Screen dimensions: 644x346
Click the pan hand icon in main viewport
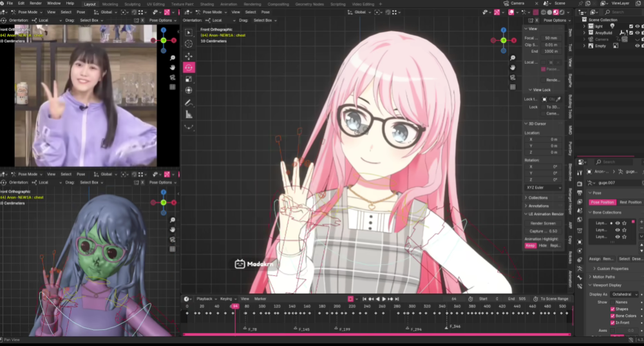(x=513, y=68)
